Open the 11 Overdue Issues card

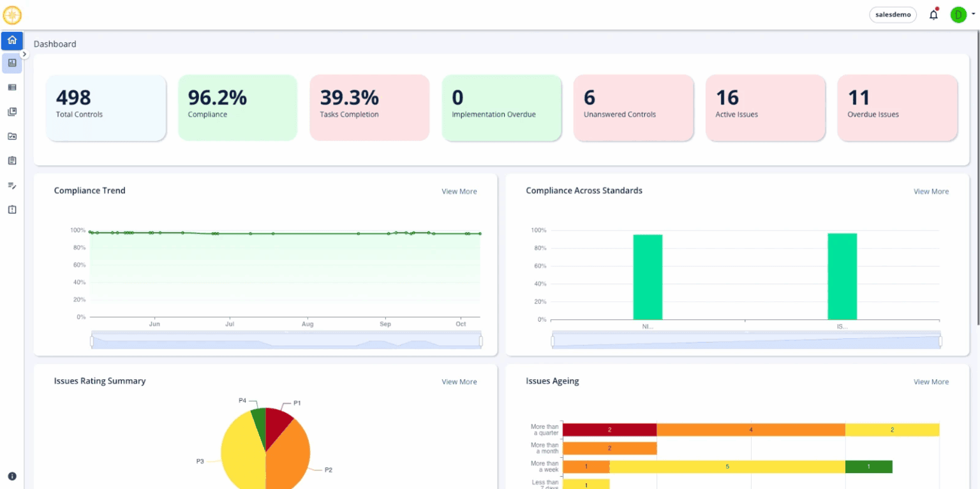[897, 107]
